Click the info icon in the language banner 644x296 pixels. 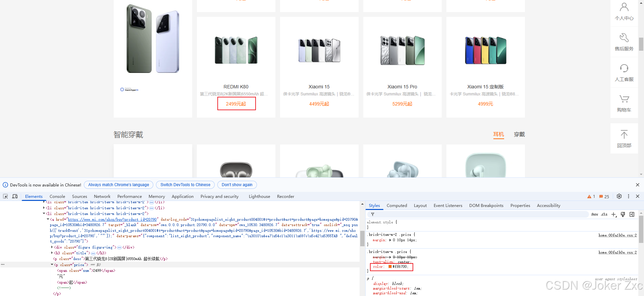click(5, 185)
